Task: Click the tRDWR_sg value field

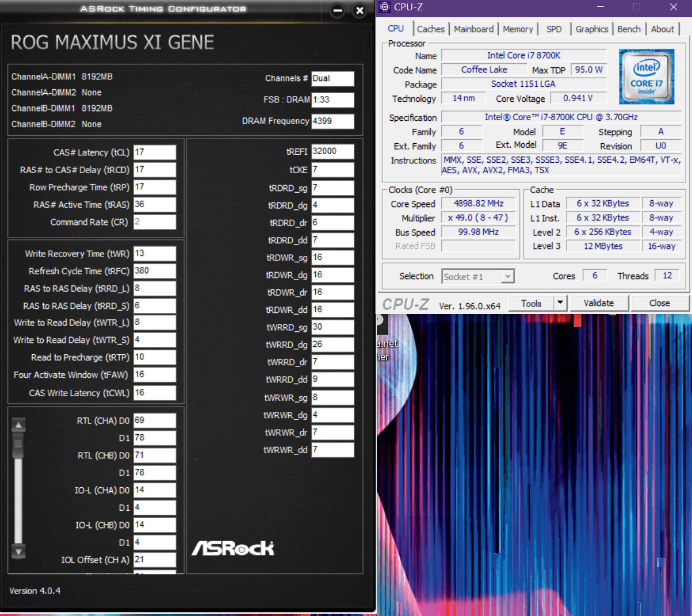Action: click(x=333, y=258)
